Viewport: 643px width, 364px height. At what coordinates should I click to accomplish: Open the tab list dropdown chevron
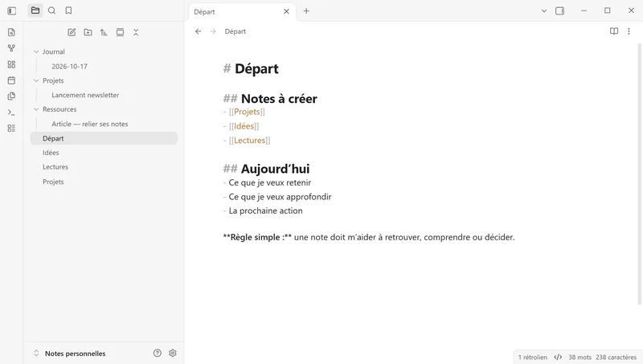pyautogui.click(x=544, y=11)
